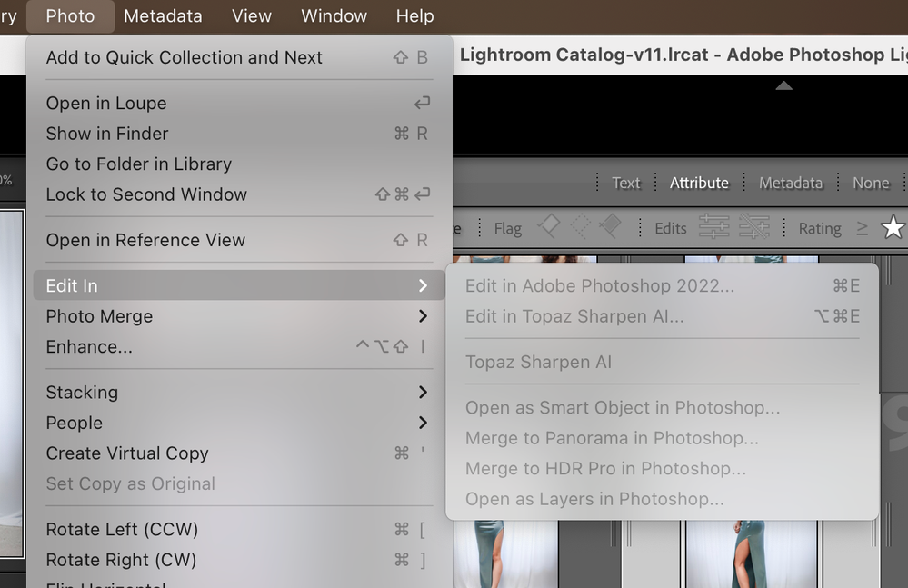Select the Text filter tab
Screen dimensions: 908x588
(625, 183)
